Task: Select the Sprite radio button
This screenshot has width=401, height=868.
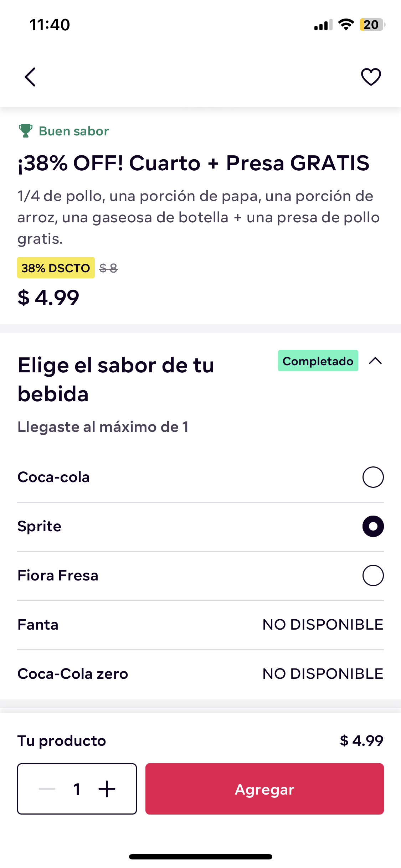Action: click(x=373, y=526)
